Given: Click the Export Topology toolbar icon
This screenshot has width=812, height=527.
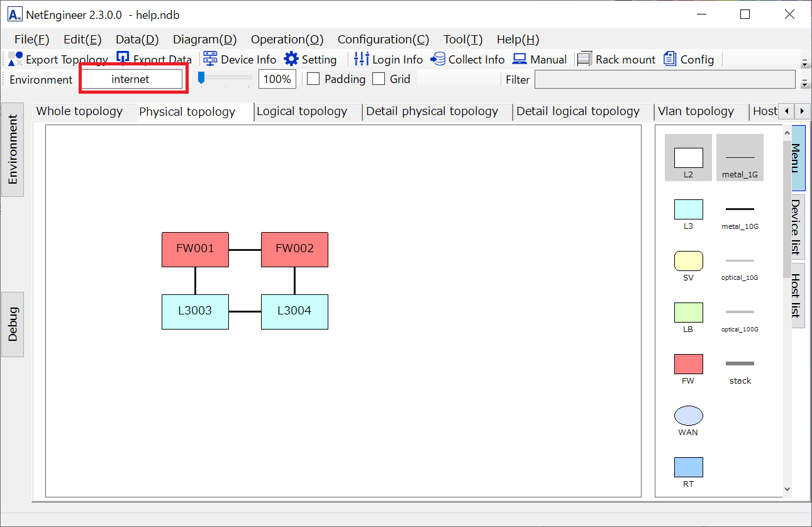Looking at the screenshot, I should (x=16, y=59).
